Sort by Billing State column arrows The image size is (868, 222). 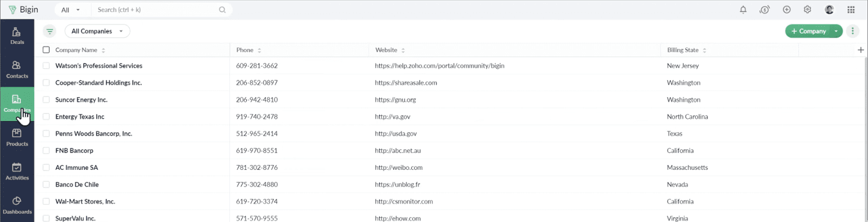click(x=704, y=50)
